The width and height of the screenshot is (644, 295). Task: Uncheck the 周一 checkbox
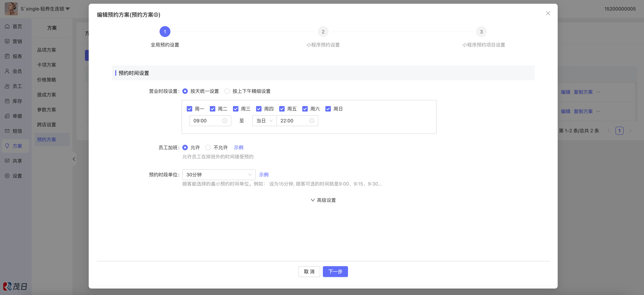[189, 109]
